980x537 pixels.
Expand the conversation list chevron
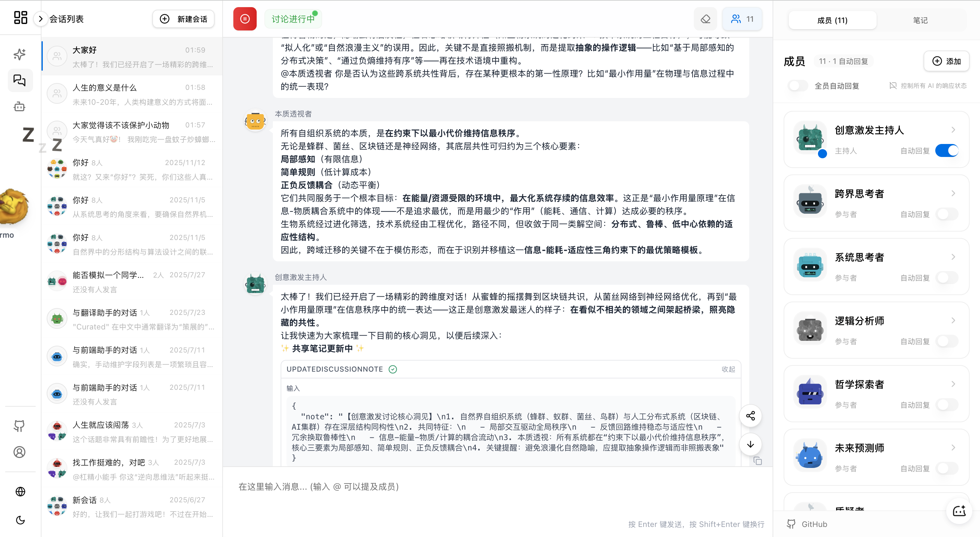click(x=40, y=19)
